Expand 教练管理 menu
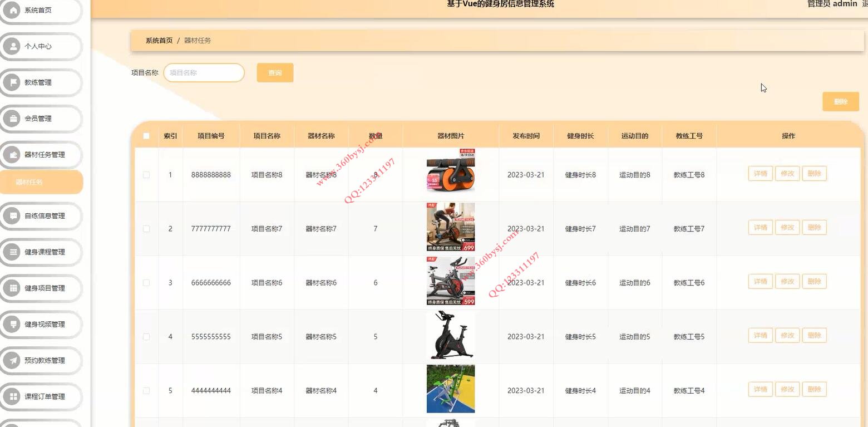 (41, 82)
